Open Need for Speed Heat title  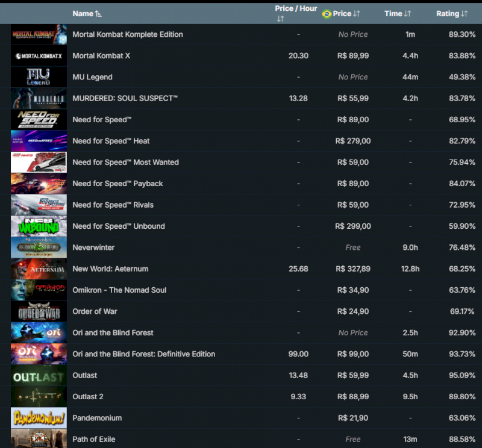[111, 141]
